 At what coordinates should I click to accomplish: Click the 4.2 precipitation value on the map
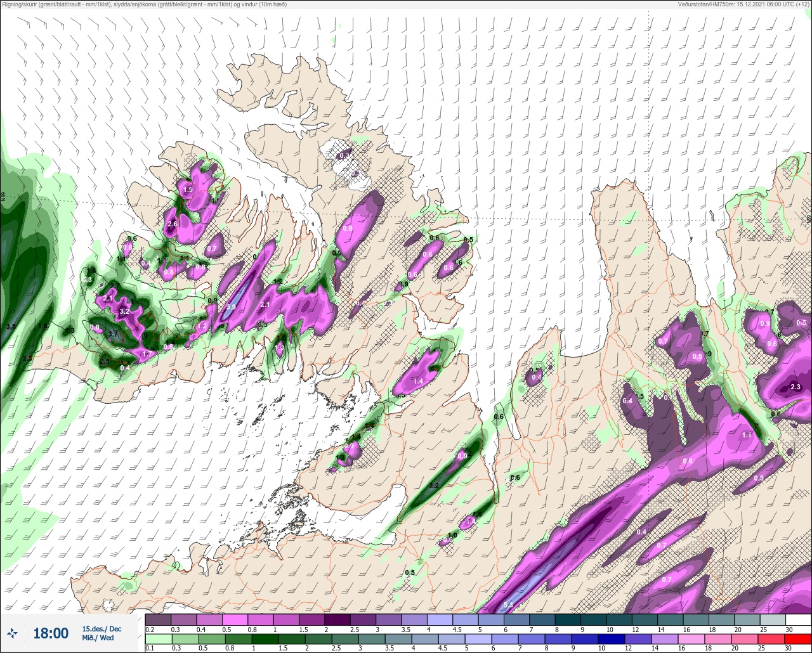[434, 486]
